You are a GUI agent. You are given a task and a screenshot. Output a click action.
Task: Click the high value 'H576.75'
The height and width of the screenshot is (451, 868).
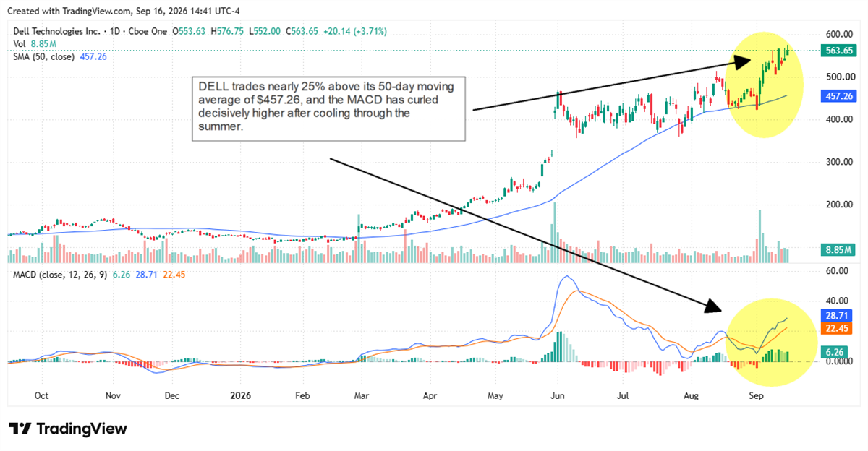(228, 32)
